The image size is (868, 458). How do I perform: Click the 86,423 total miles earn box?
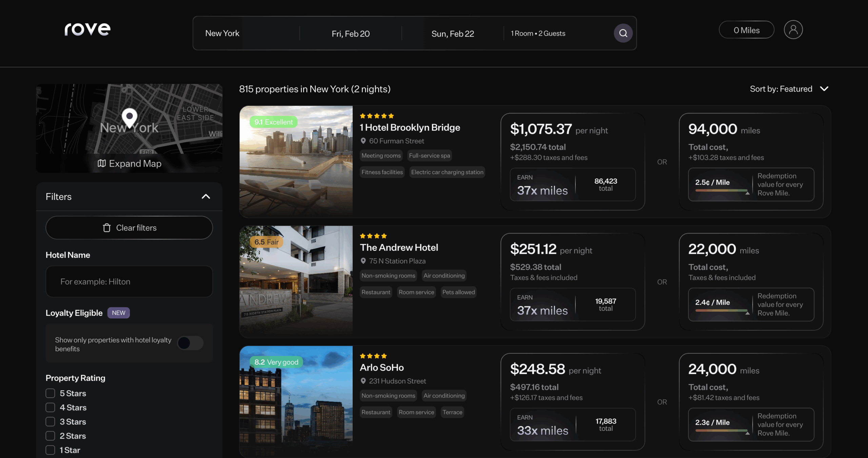pyautogui.click(x=572, y=184)
